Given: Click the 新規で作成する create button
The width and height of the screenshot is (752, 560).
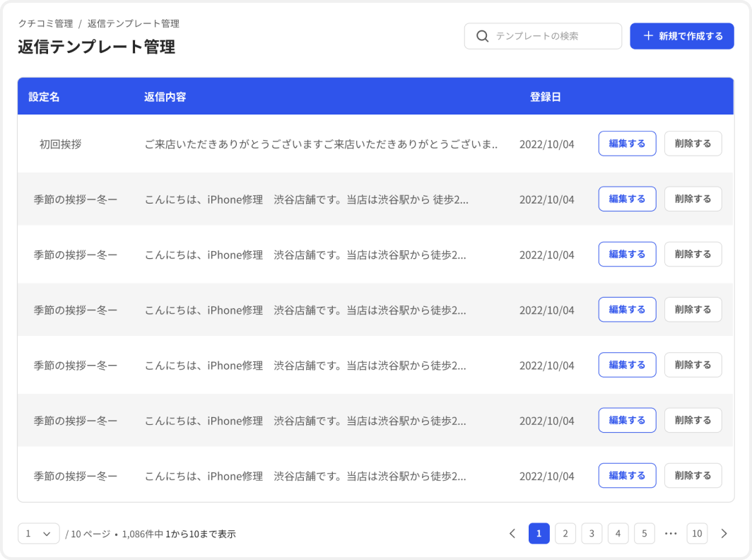Looking at the screenshot, I should click(681, 35).
